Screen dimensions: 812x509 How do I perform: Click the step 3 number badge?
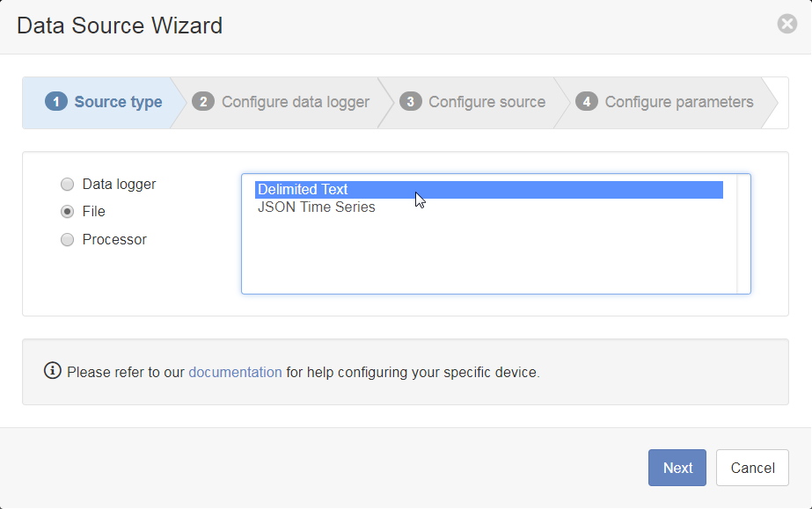(410, 101)
